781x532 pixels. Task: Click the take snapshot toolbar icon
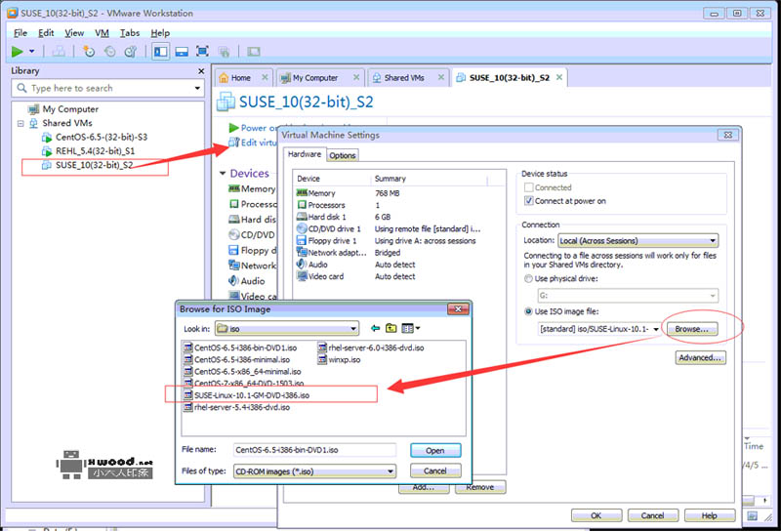(89, 52)
